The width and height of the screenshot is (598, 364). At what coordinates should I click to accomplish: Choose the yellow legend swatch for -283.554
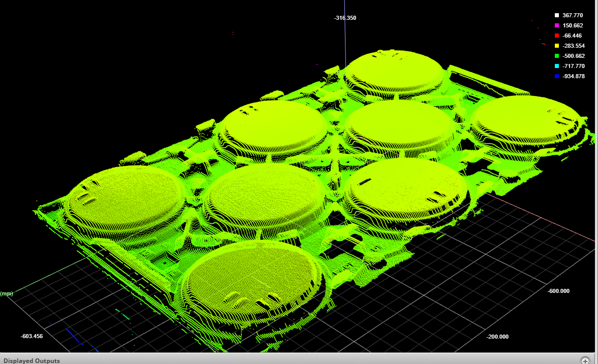557,46
